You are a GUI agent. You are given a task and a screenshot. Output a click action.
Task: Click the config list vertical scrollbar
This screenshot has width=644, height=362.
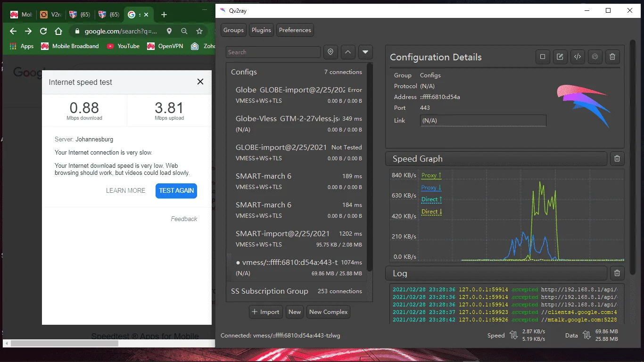(x=370, y=167)
